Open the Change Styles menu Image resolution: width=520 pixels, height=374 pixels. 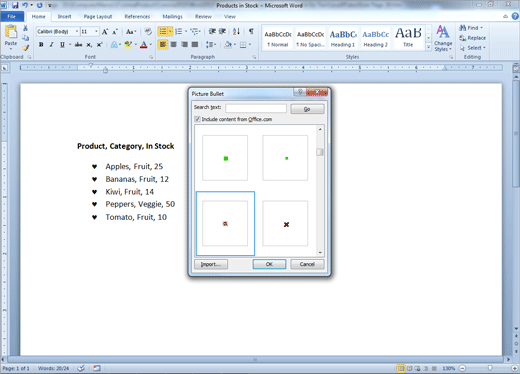point(443,38)
